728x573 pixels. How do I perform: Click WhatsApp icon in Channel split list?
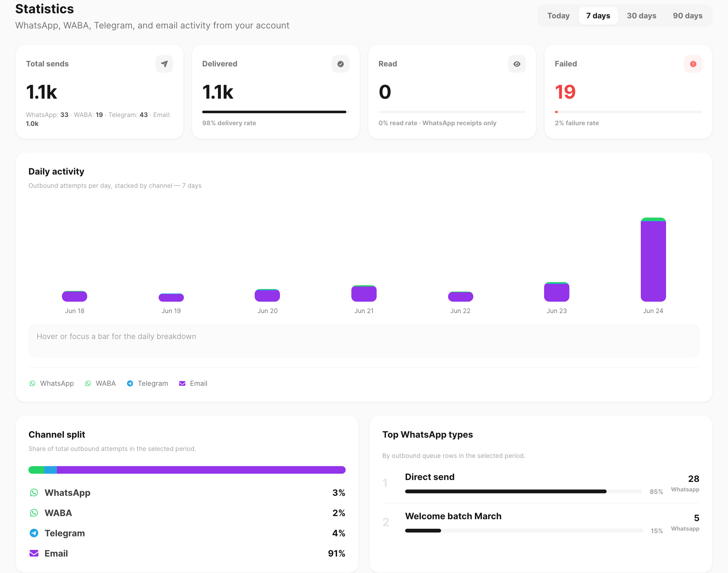point(34,492)
